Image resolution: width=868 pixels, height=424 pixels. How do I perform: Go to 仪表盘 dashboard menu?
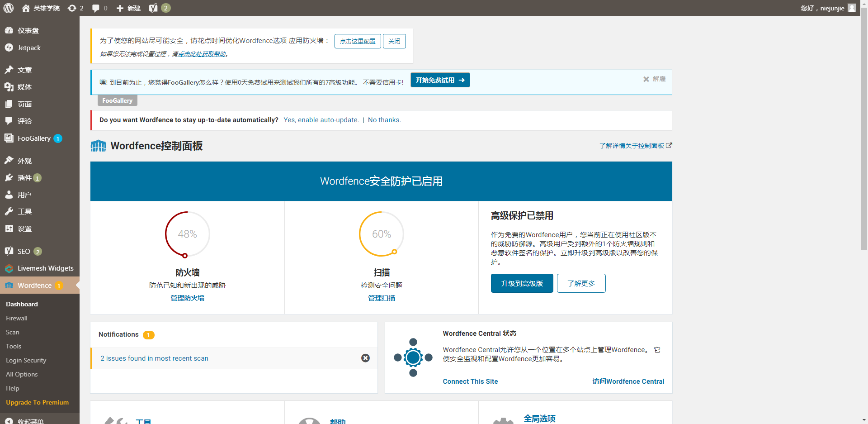pyautogui.click(x=40, y=30)
